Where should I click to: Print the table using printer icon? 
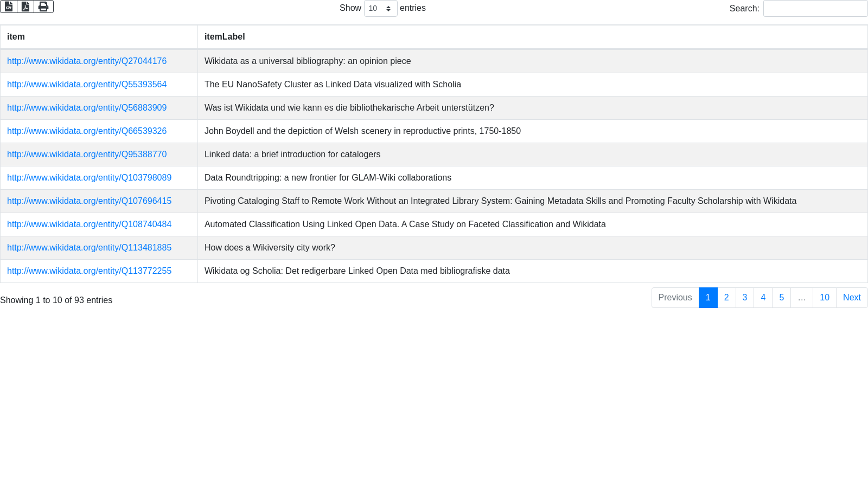(x=43, y=7)
